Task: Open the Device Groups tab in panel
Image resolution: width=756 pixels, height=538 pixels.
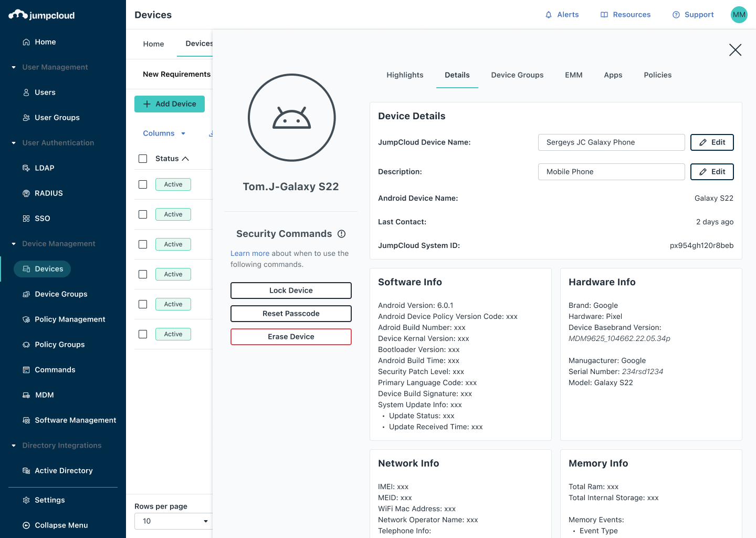Action: tap(517, 75)
